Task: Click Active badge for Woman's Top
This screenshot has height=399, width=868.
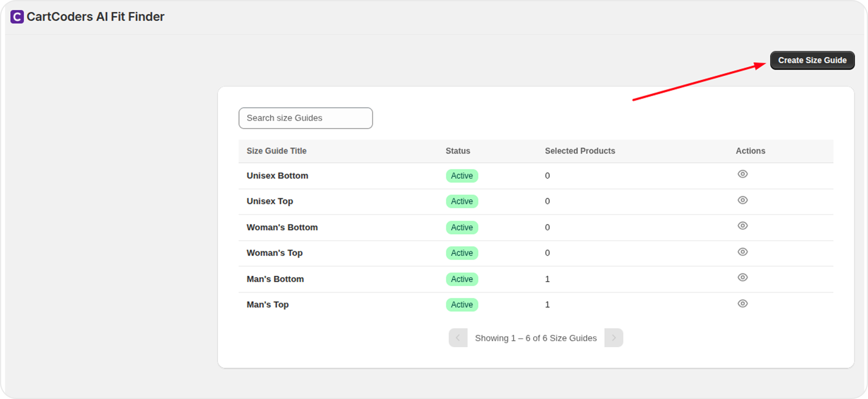Action: (x=461, y=253)
